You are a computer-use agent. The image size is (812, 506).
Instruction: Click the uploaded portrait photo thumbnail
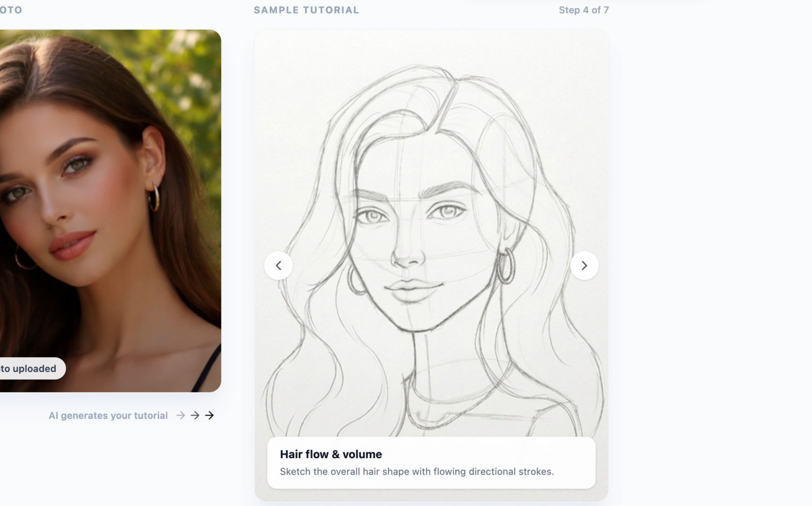click(110, 211)
